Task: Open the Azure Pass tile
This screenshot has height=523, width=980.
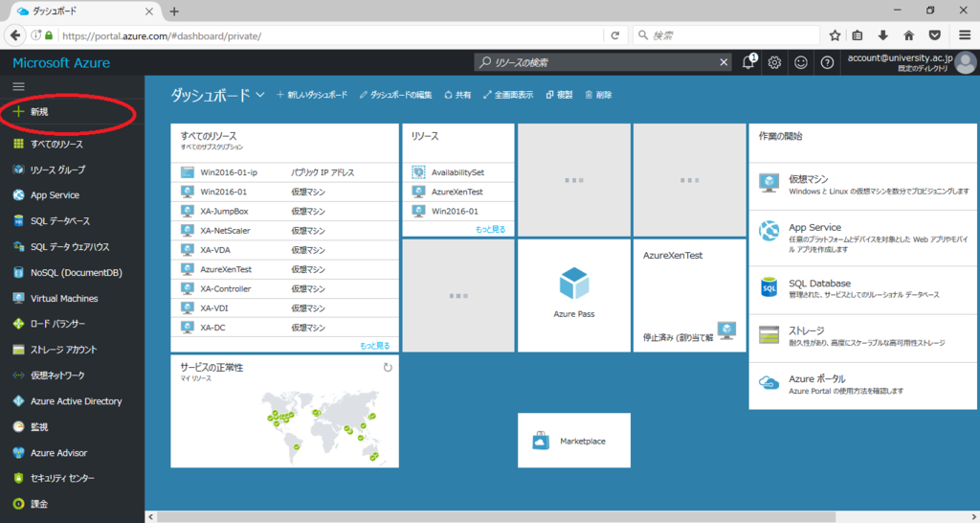Action: pyautogui.click(x=574, y=295)
